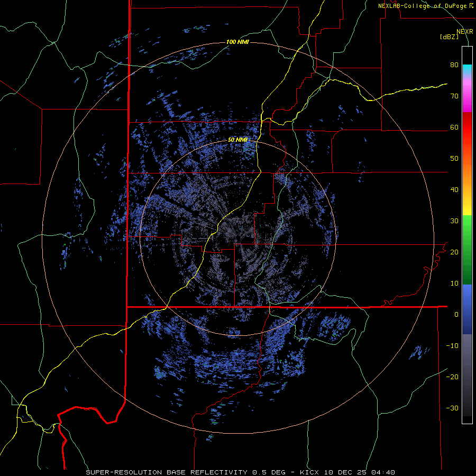Viewport: 476px width, 476px height.
Task: Click the 80 value on dBZ scale
Action: pos(454,65)
